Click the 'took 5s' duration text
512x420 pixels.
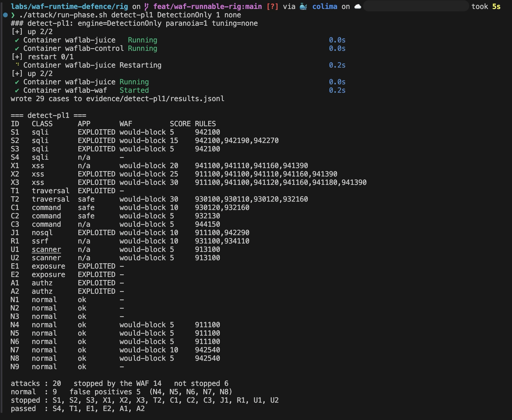click(486, 7)
